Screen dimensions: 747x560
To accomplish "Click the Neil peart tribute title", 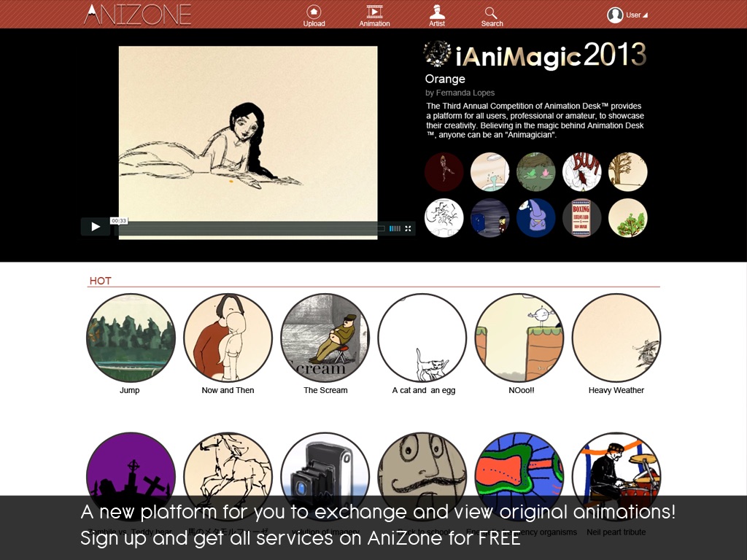I will click(x=616, y=532).
